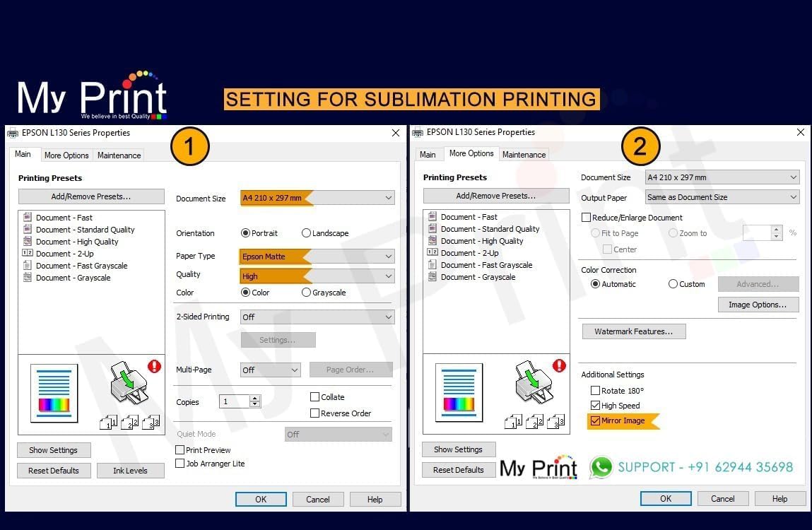
Task: Select the Portrait orientation radio button
Action: (245, 233)
